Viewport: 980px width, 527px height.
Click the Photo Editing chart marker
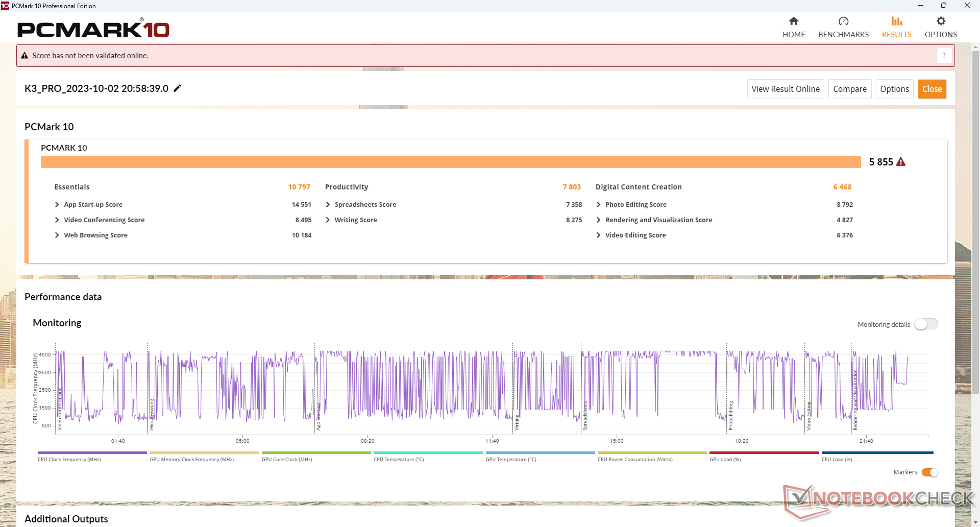730,415
